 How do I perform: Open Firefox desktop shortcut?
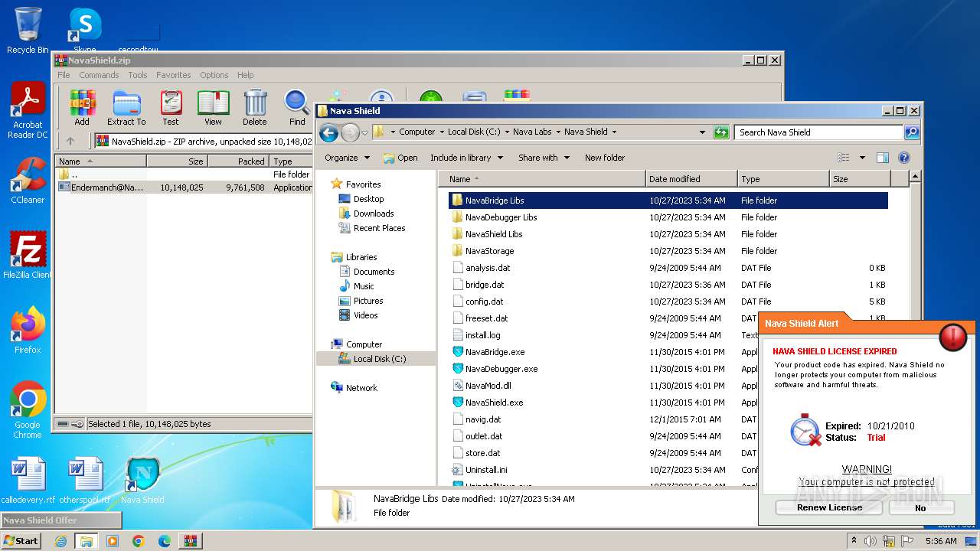click(28, 330)
